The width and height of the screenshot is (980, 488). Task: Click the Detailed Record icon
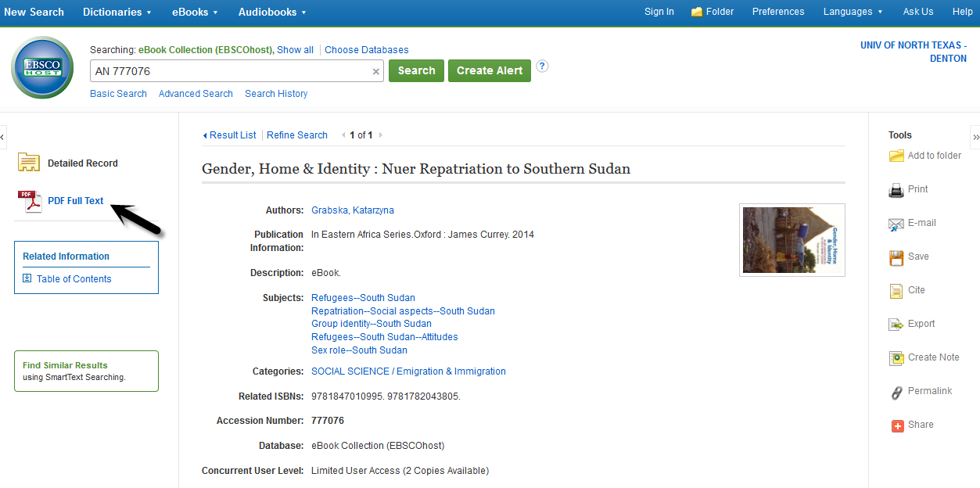click(29, 163)
